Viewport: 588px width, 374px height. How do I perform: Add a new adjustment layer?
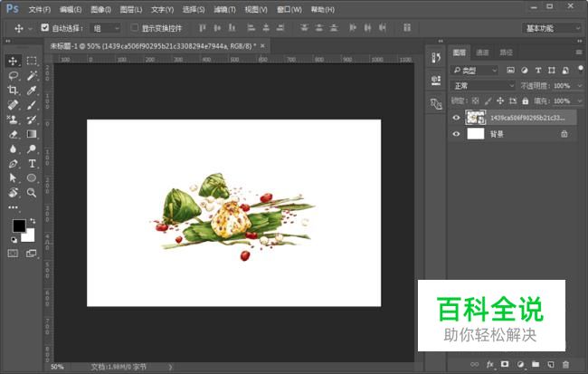coord(520,364)
